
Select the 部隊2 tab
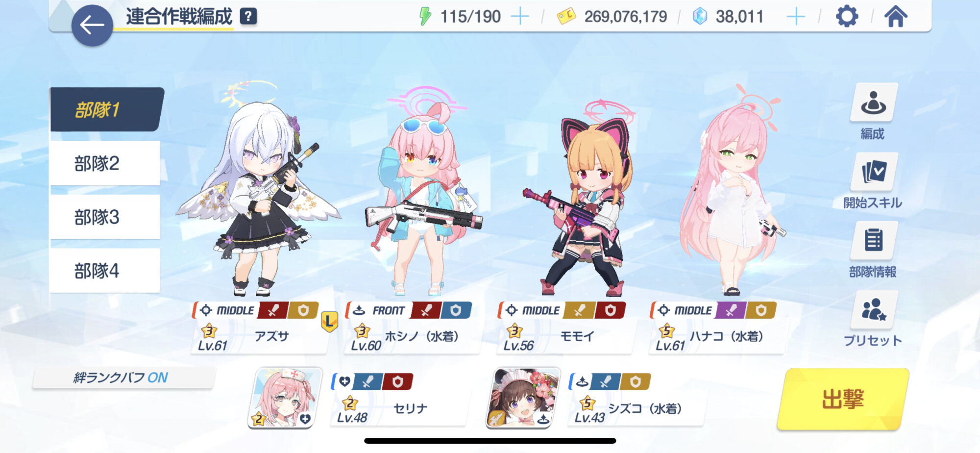(x=105, y=163)
